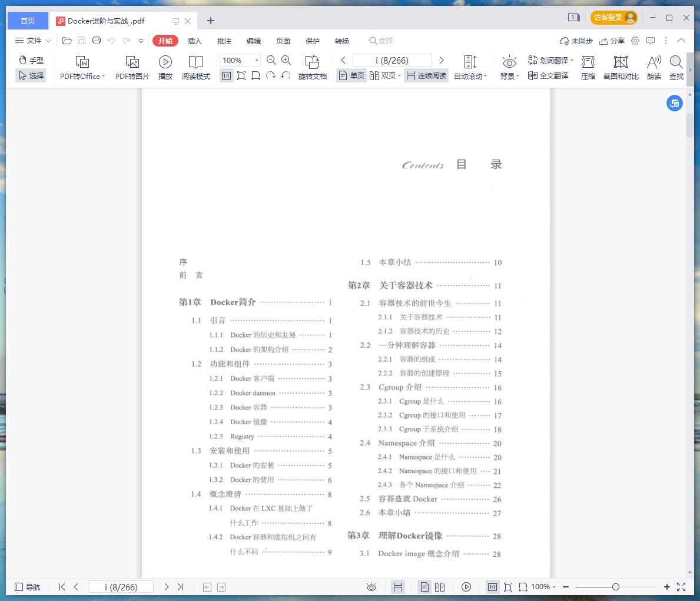Open the Edit tab

click(254, 41)
